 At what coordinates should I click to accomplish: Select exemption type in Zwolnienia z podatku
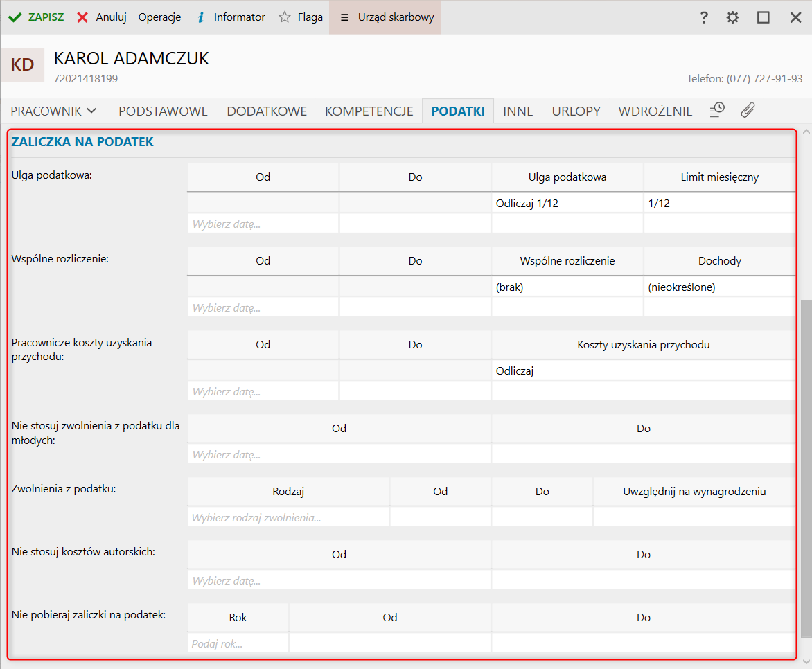(288, 517)
